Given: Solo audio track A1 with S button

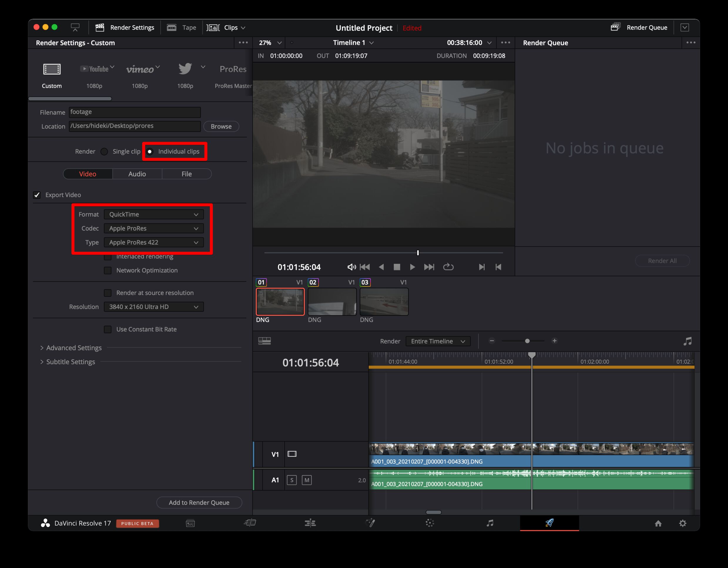Looking at the screenshot, I should tap(292, 480).
